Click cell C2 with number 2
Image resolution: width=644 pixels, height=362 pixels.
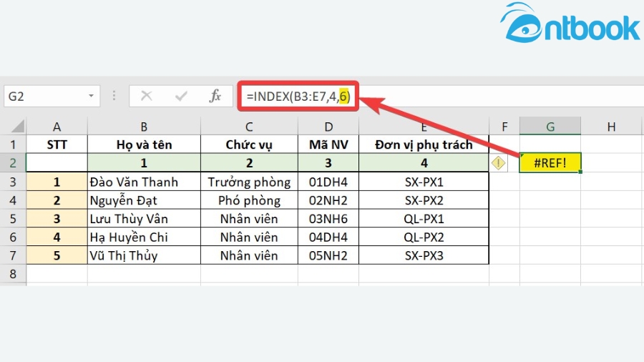tap(249, 163)
